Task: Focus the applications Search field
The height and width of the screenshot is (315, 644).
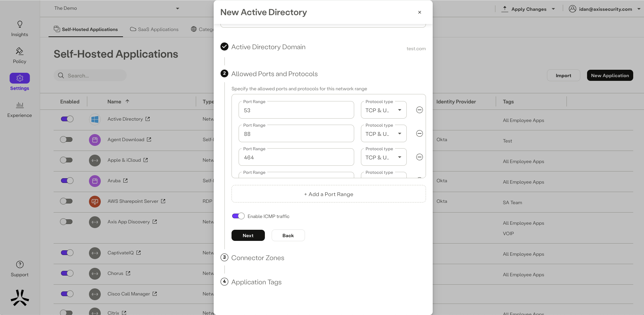Action: [90, 75]
